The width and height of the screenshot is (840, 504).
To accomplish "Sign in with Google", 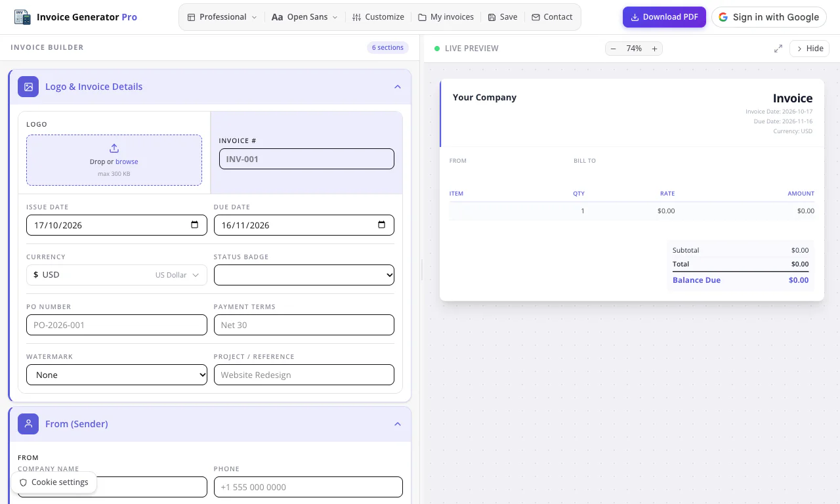I will pyautogui.click(x=769, y=17).
